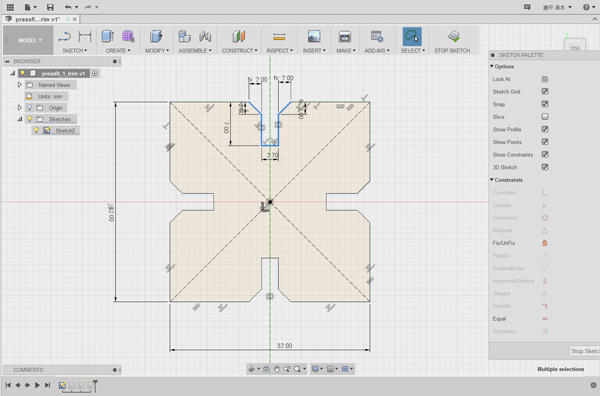This screenshot has width=600, height=396.
Task: Enable the Slice checkbox
Action: (x=545, y=117)
